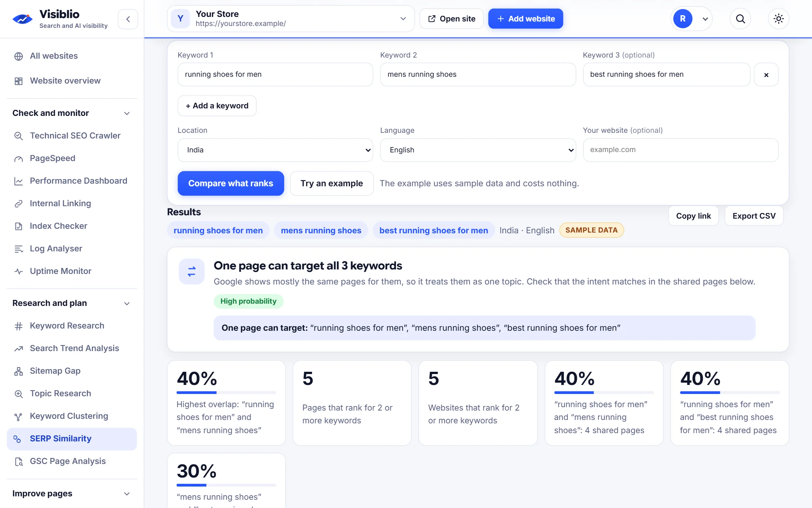The height and width of the screenshot is (508, 812).
Task: Click the Visiblio logo icon
Action: pyautogui.click(x=23, y=19)
